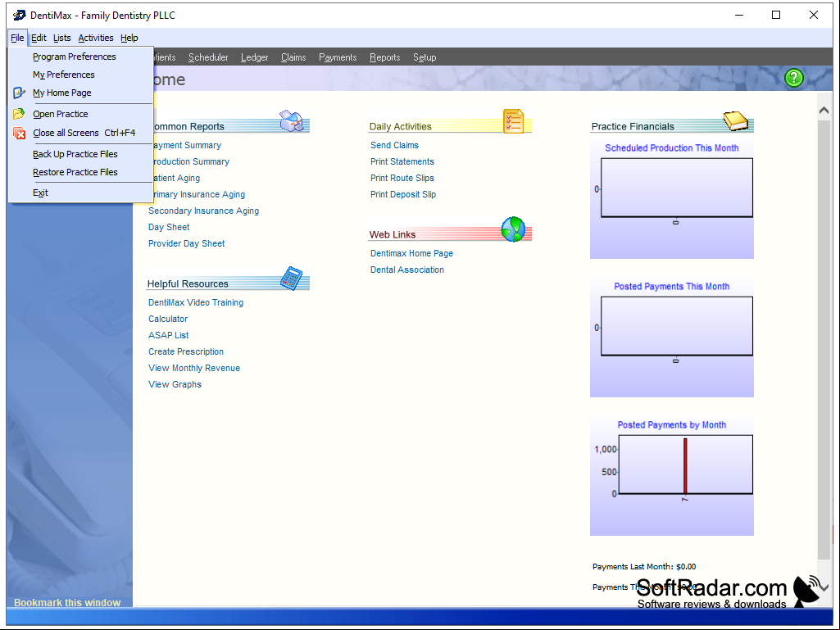This screenshot has width=840, height=630.
Task: Click the View Monthly Revenue link
Action: click(194, 368)
